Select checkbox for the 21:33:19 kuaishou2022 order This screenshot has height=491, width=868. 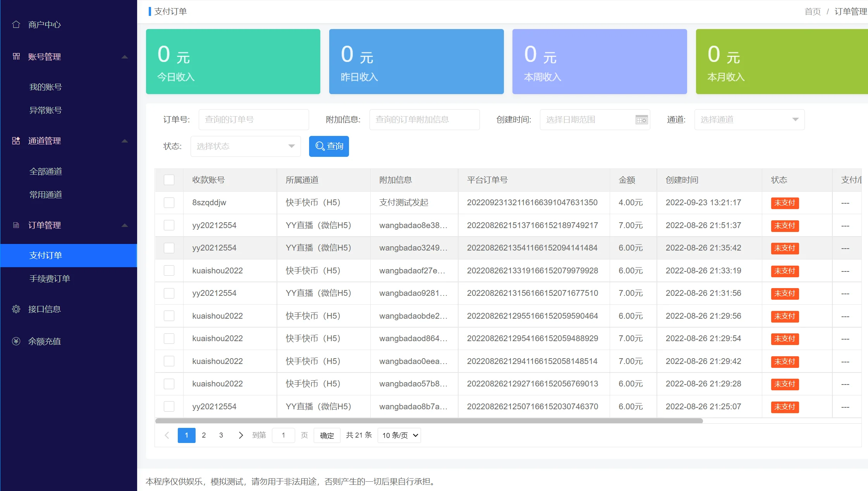(x=169, y=271)
